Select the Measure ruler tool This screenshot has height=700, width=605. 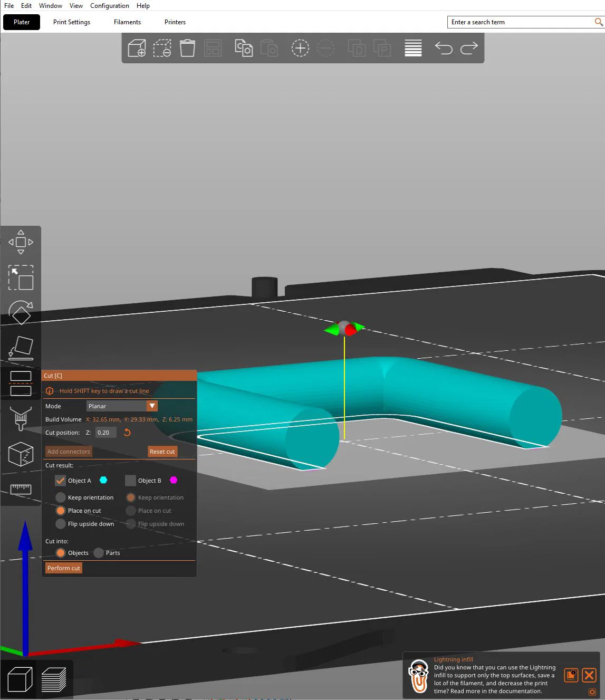click(21, 489)
